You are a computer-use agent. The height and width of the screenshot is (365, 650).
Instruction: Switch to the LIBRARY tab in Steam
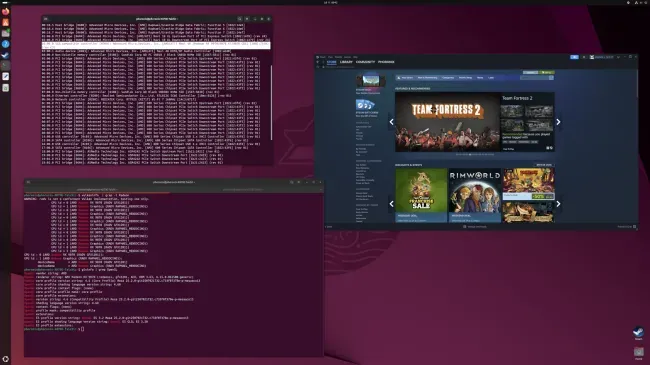pos(346,62)
